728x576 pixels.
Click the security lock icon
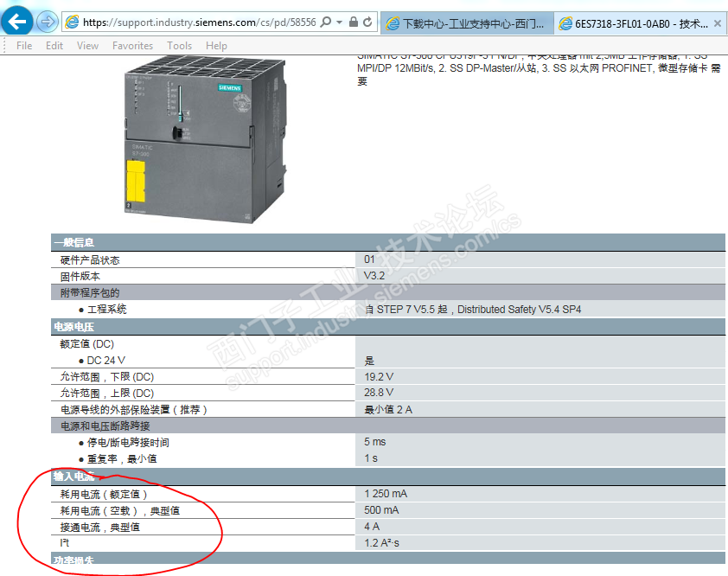coord(354,22)
